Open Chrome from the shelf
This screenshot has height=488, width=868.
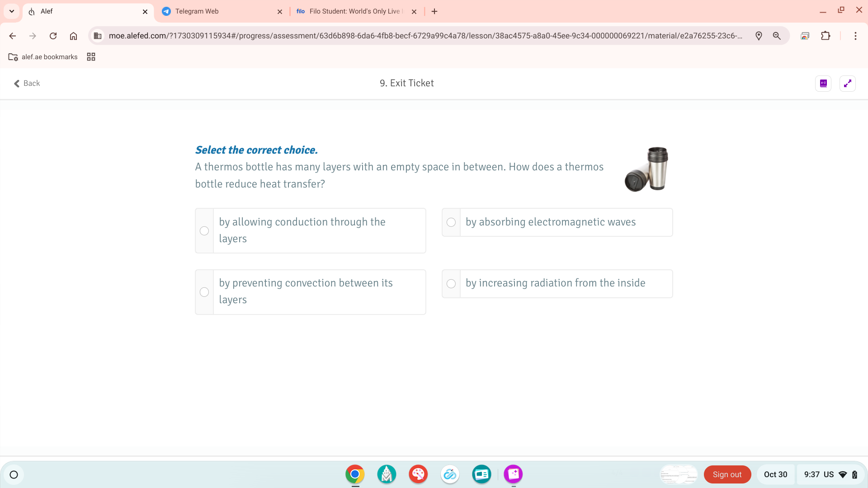pos(355,474)
